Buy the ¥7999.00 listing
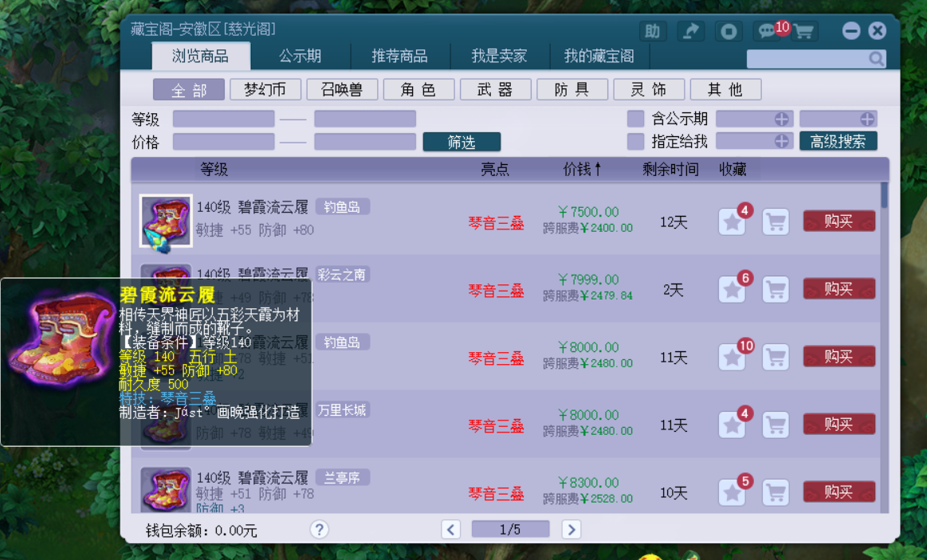The image size is (927, 560). [x=839, y=289]
